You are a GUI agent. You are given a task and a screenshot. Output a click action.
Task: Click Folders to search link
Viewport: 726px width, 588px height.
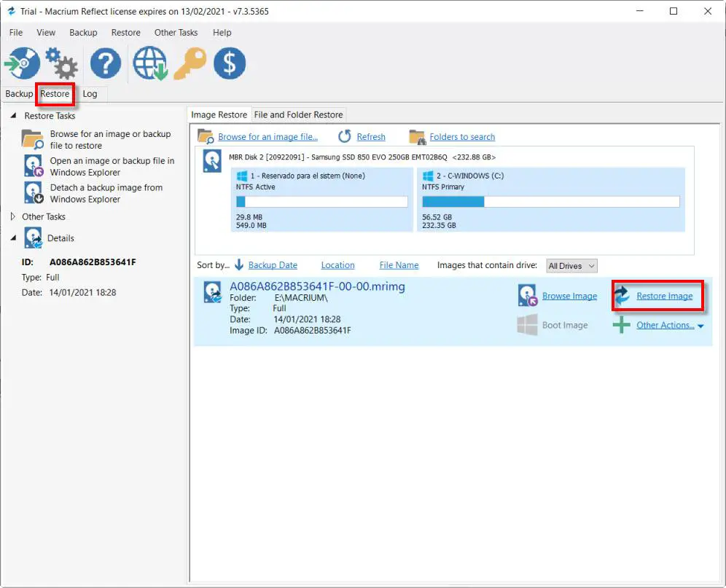pos(462,136)
